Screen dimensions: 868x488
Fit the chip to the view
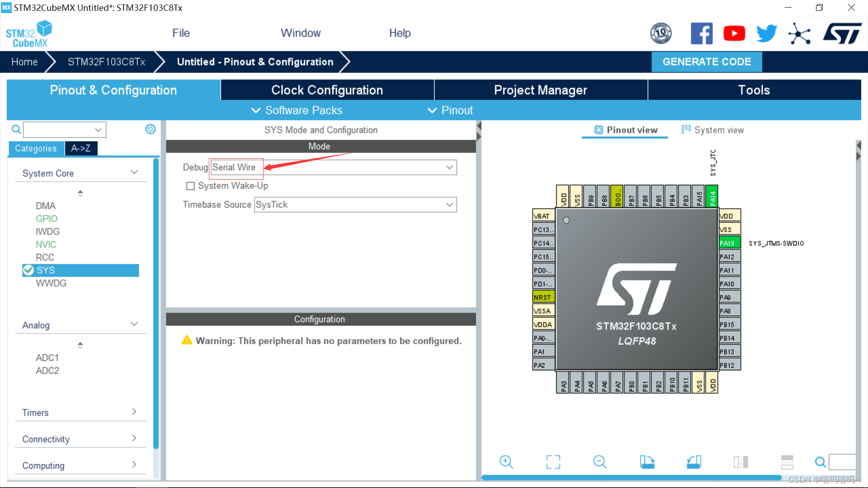coord(553,462)
